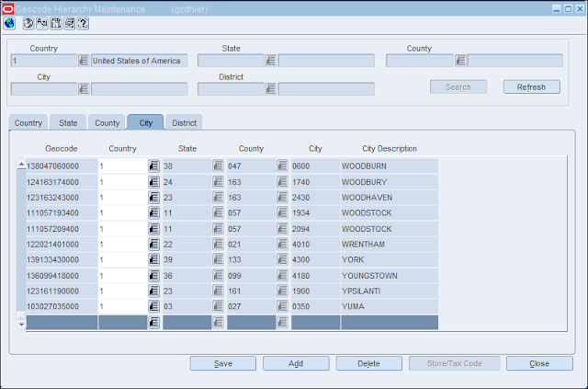Close the Geocode Hierarchy form with Close button

[539, 363]
